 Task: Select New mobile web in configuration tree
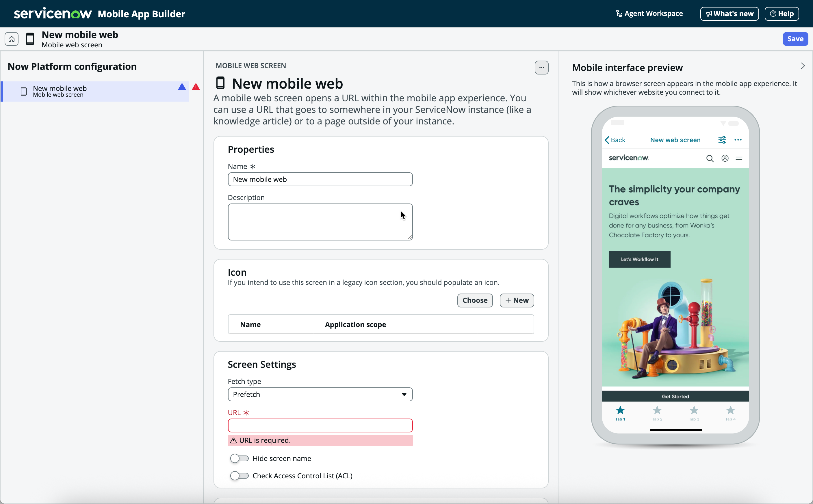pos(95,91)
